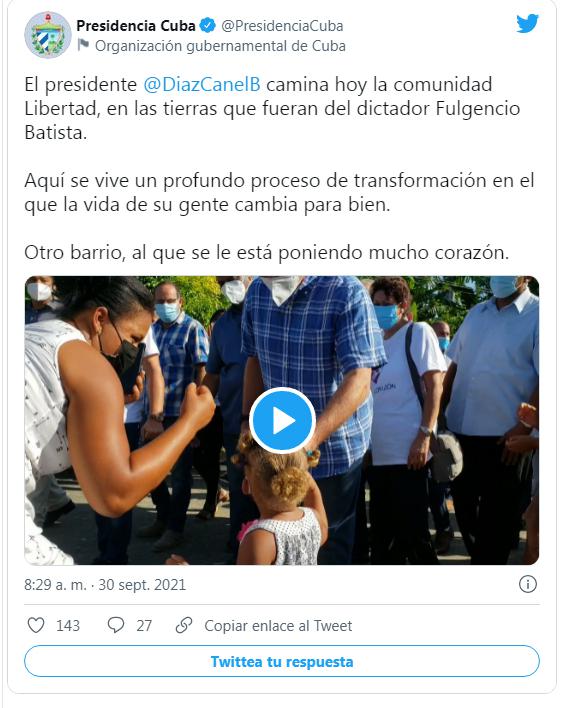Play the embedded video

click(282, 420)
